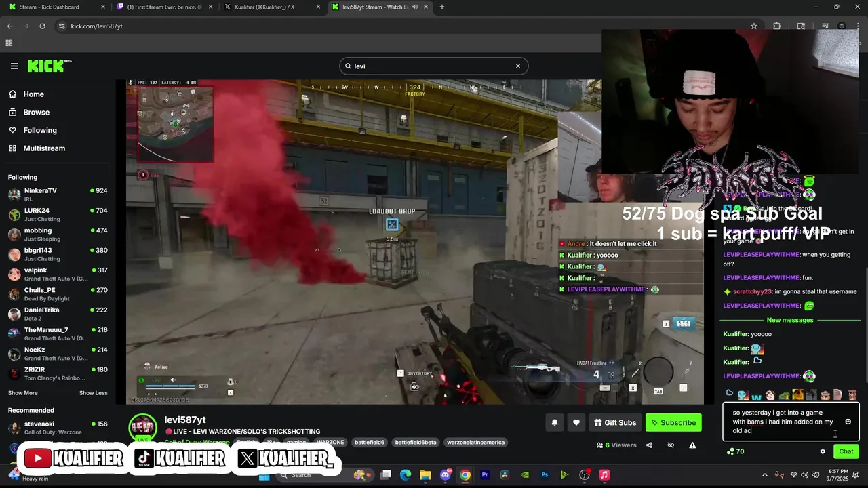
Task: Switch to First Stream Ever Twitch tab
Action: [165, 7]
